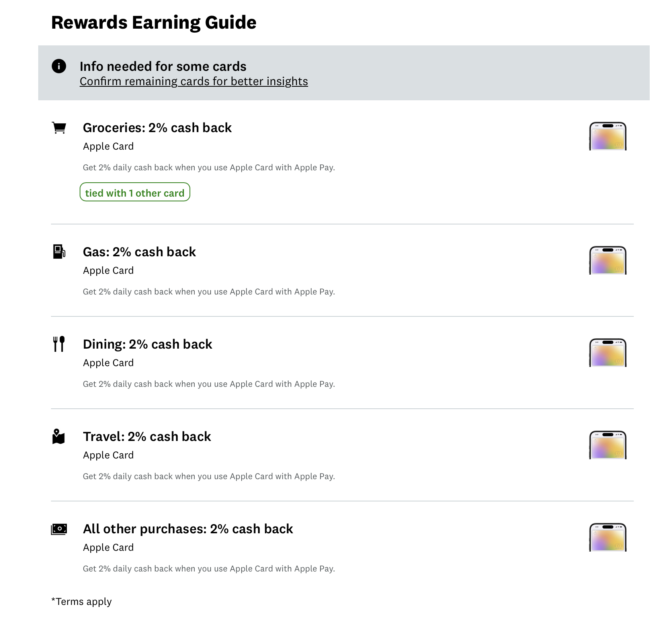Select the Gas: 2% cash back heading

point(139,252)
